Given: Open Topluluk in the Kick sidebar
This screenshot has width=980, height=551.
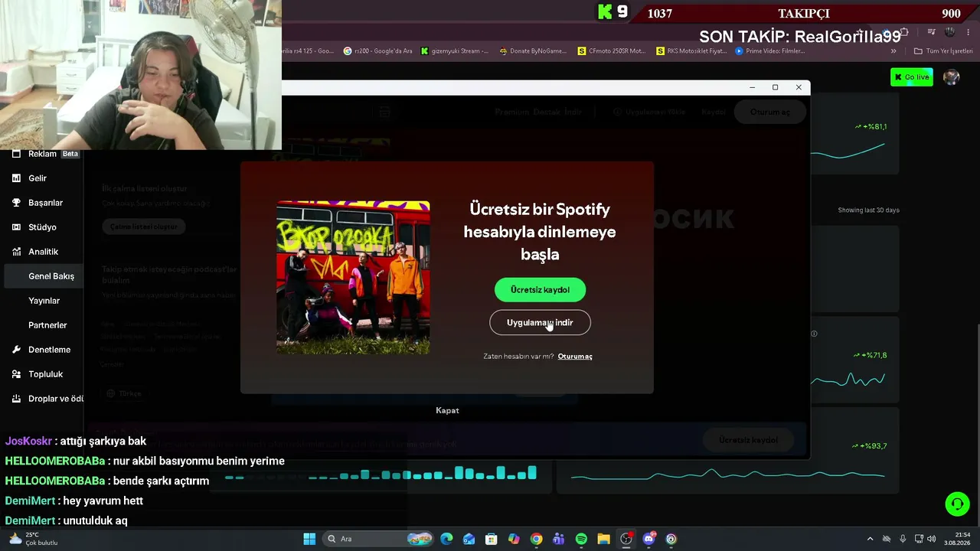Looking at the screenshot, I should point(45,374).
